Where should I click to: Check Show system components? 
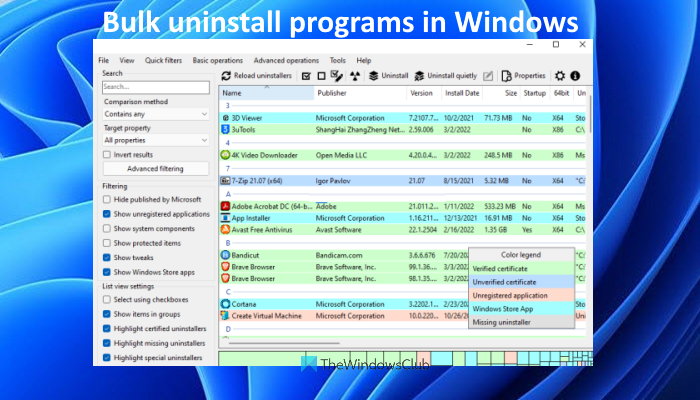(107, 229)
